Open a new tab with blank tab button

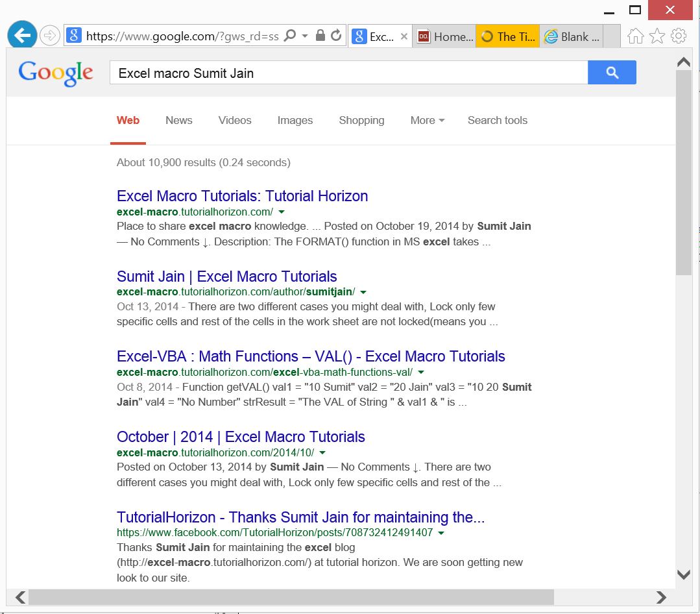point(612,36)
